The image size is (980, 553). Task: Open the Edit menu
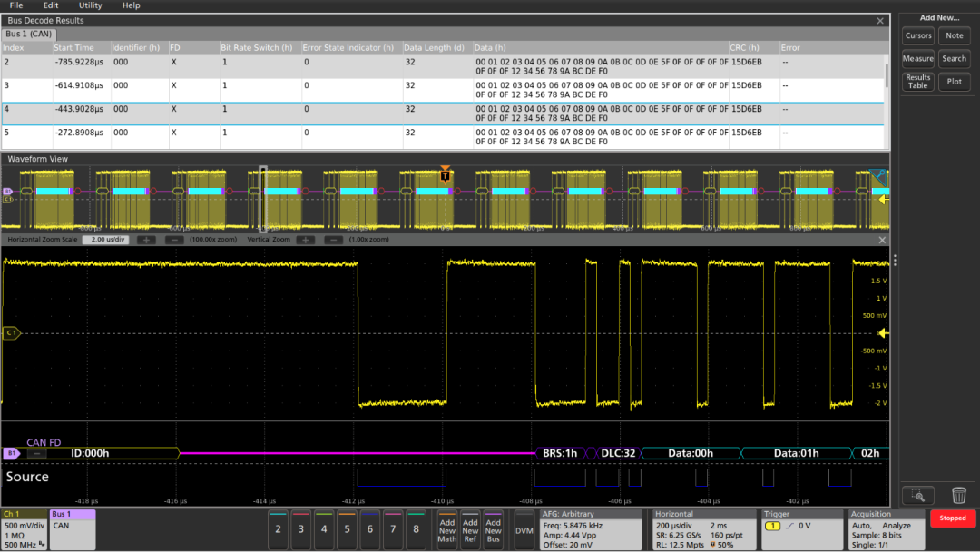[51, 5]
